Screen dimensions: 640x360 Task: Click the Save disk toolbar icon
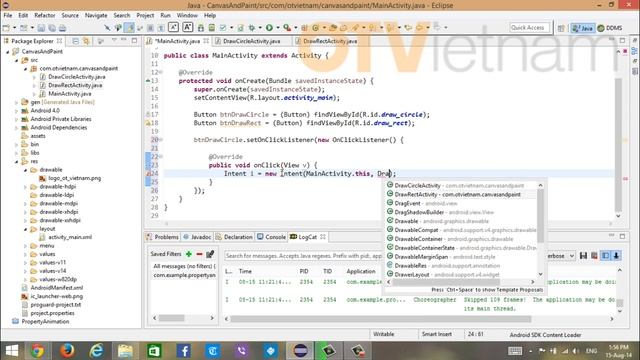tap(41, 28)
